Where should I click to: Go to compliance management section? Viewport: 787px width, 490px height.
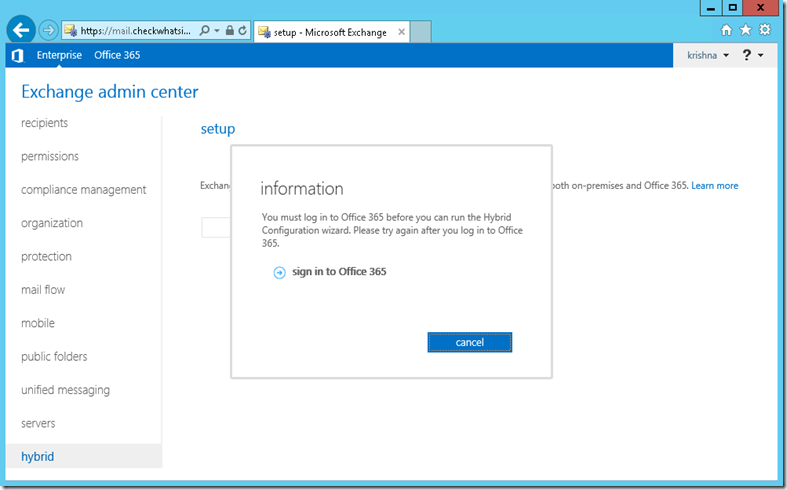click(x=84, y=190)
